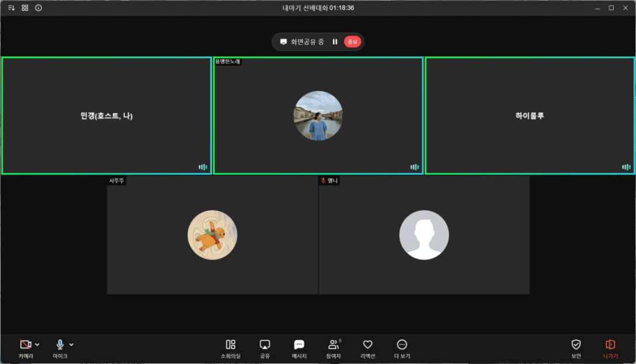The image size is (636, 364).
Task: Click the sort order icon in title bar
Action: coord(11,8)
